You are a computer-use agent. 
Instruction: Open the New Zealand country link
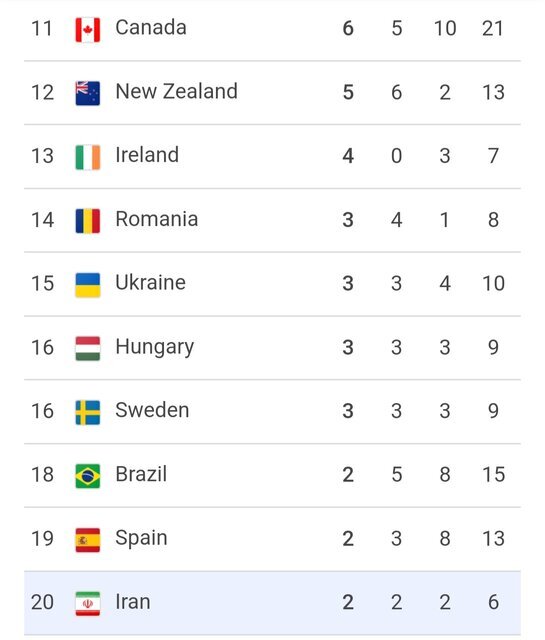tap(176, 91)
